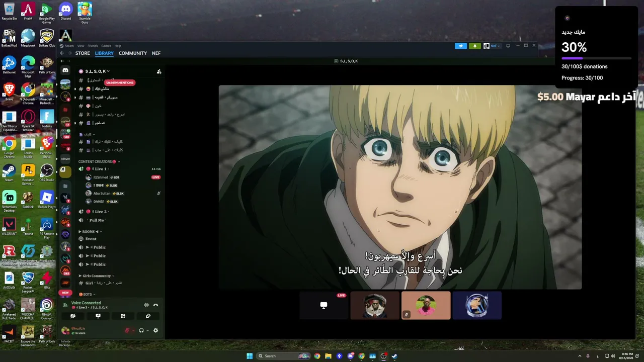Open the Discord desktop shortcut
Image resolution: width=644 pixels, height=362 pixels.
pyautogui.click(x=65, y=12)
